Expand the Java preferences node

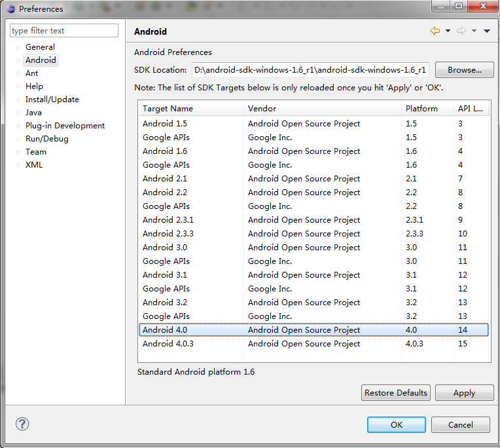18,113
